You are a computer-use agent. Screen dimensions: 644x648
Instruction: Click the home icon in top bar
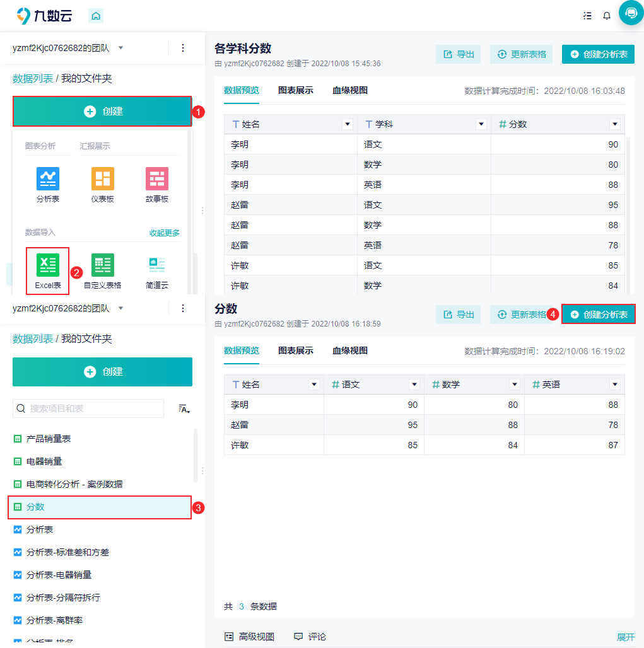[96, 16]
